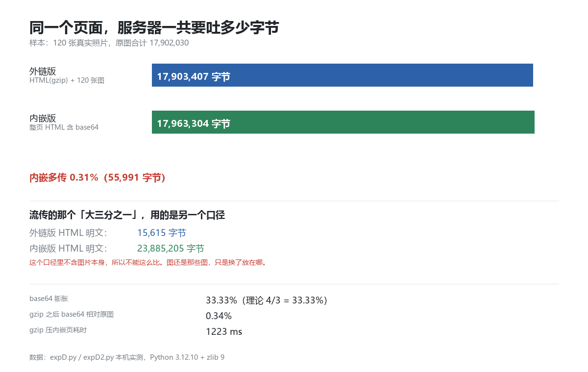The height and width of the screenshot is (372, 588).
Task: Click the label base64 膨胀
Action: coord(49,298)
